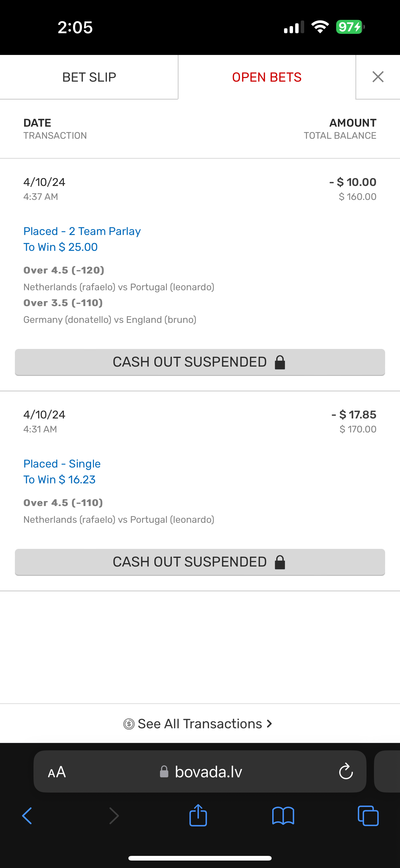Open the Safari share sheet

[198, 815]
